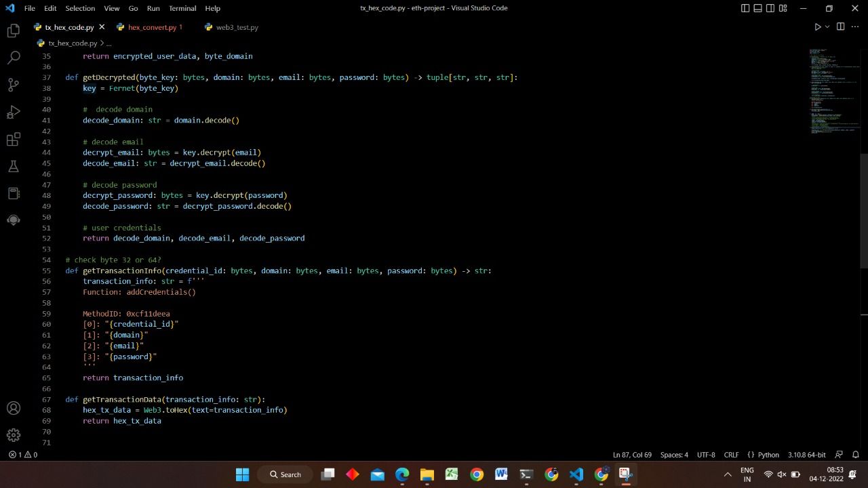The height and width of the screenshot is (488, 868).
Task: Click line 38 'key = Fernet(byte_key)'
Action: (x=130, y=88)
